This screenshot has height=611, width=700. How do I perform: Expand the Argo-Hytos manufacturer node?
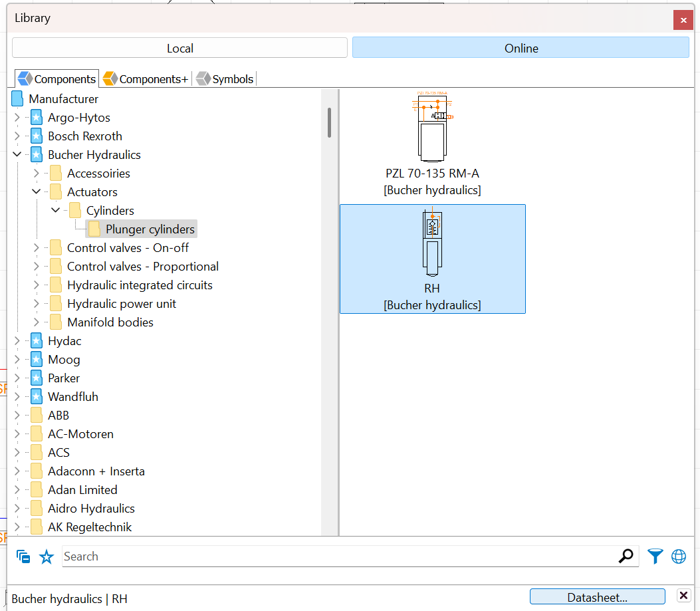pos(17,118)
